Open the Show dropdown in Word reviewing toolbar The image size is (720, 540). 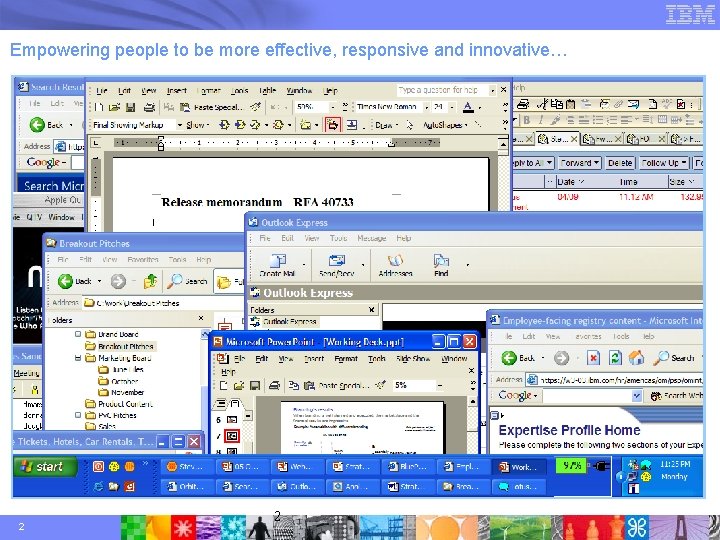[x=197, y=125]
